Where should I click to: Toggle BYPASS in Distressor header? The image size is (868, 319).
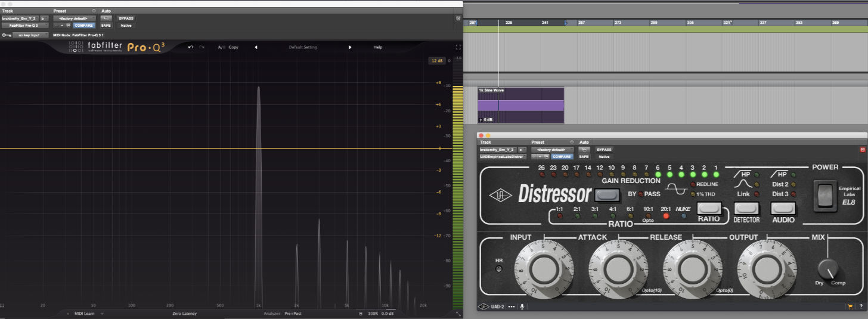tap(604, 149)
